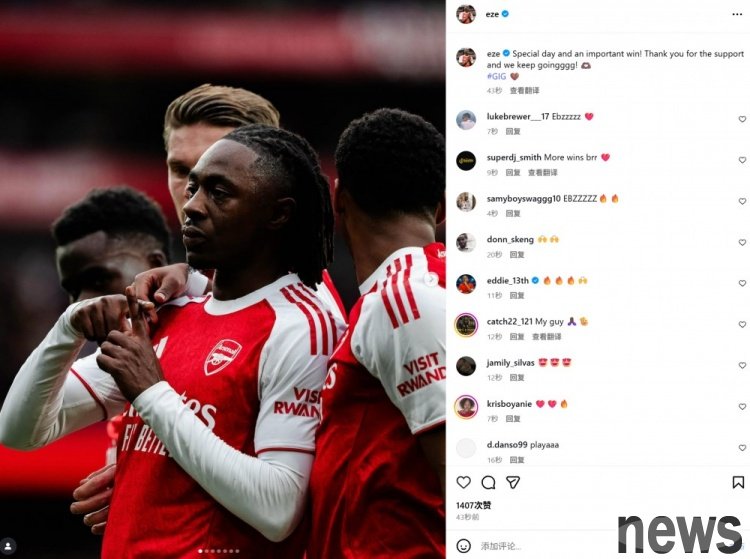The width and height of the screenshot is (750, 559).
Task: Like the post with the heart icon
Action: [x=463, y=482]
